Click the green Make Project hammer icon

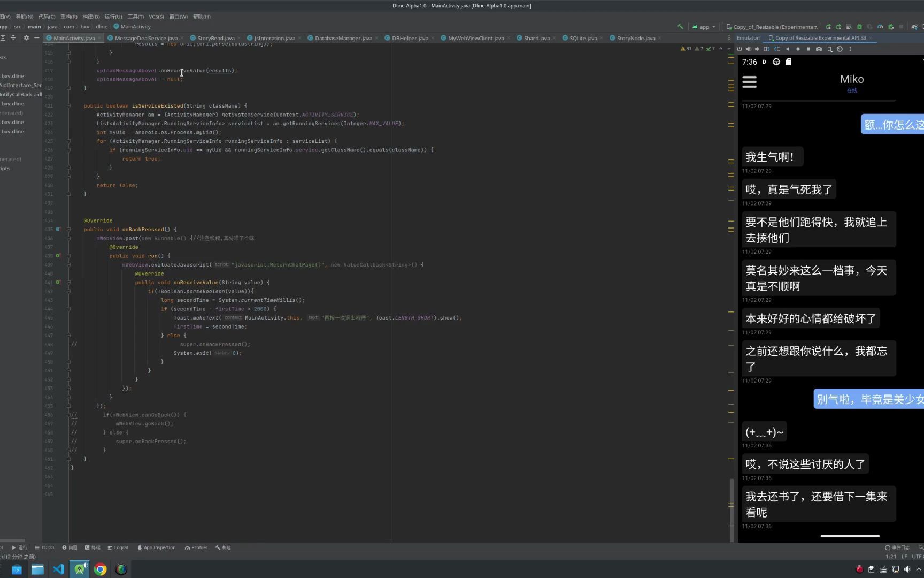tap(680, 26)
